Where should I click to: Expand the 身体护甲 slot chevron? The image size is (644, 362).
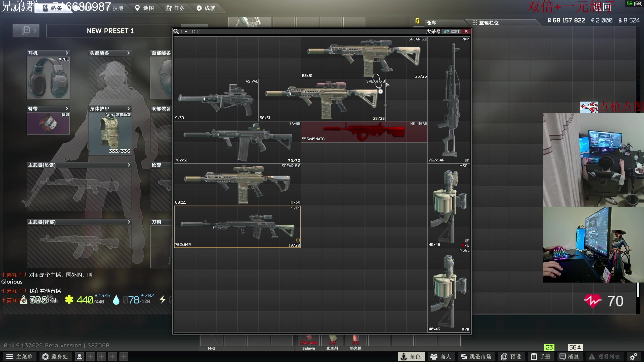pos(129,109)
